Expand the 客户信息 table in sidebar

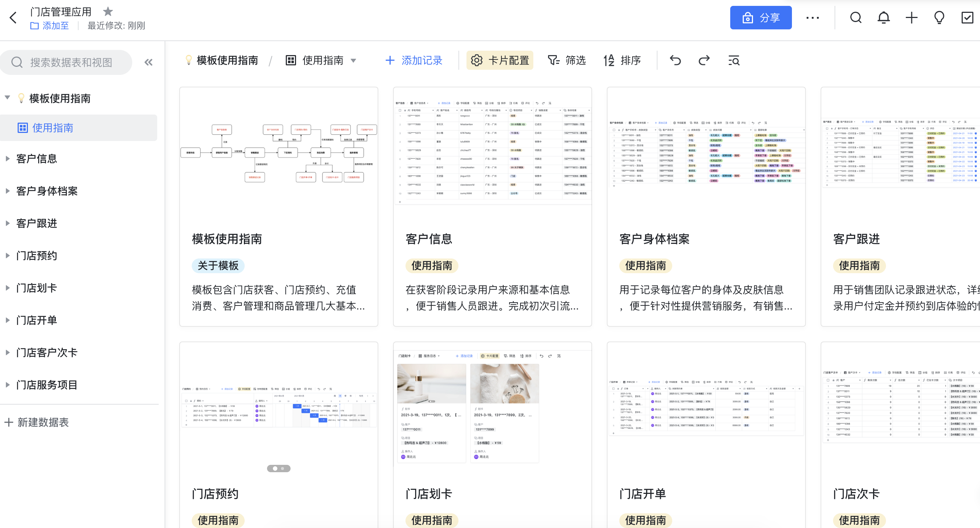coord(7,159)
